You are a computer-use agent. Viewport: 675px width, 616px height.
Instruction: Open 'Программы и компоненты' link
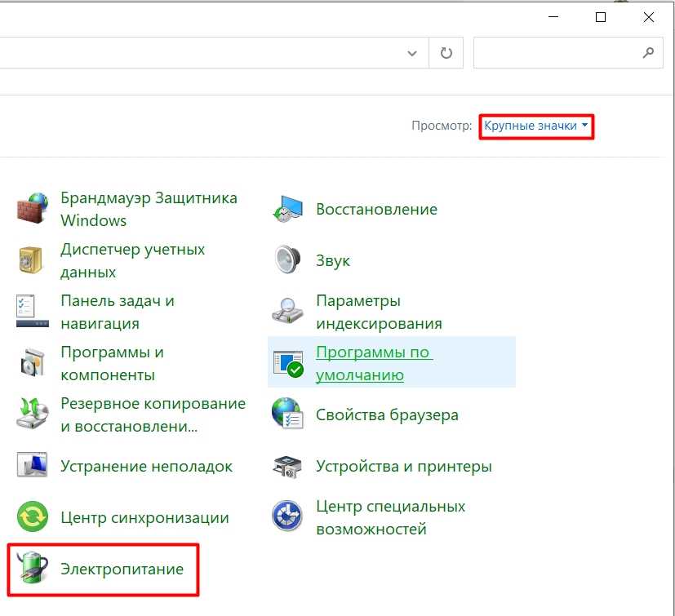click(x=113, y=363)
